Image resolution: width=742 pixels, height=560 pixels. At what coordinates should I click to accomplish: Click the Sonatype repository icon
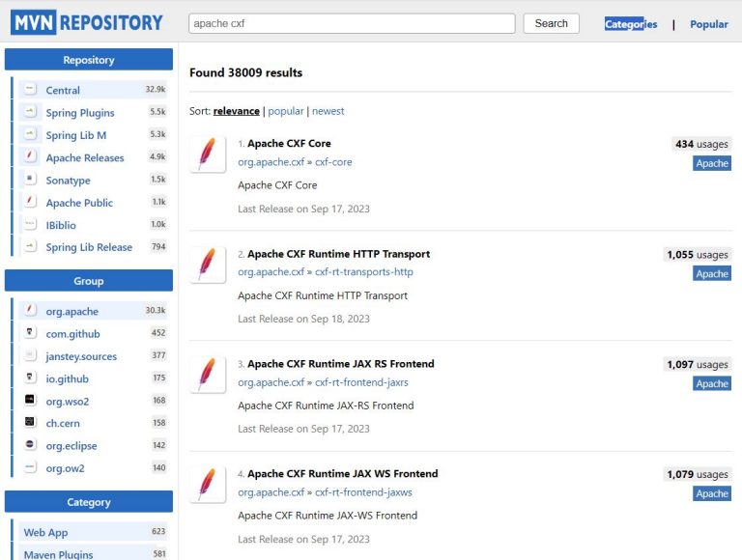30,179
